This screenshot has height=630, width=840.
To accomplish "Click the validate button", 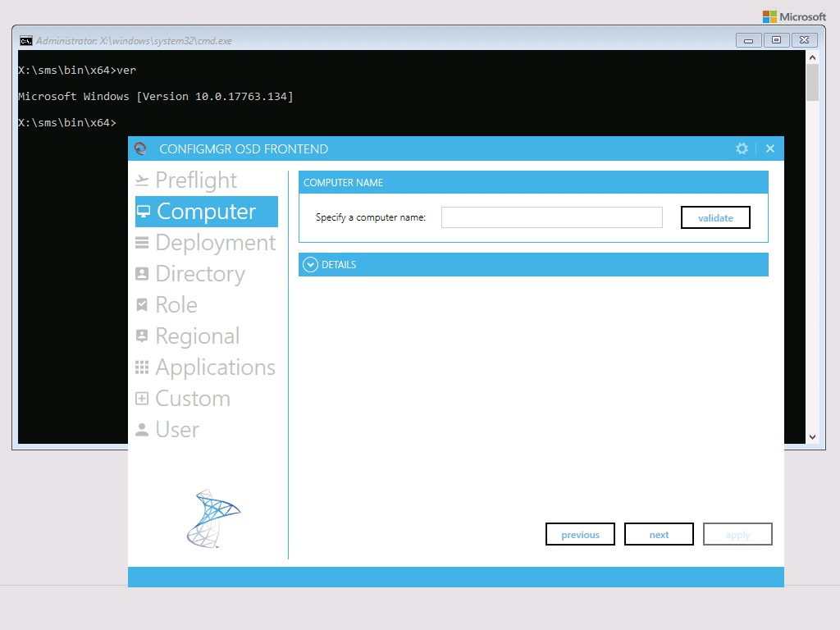I will tap(715, 217).
